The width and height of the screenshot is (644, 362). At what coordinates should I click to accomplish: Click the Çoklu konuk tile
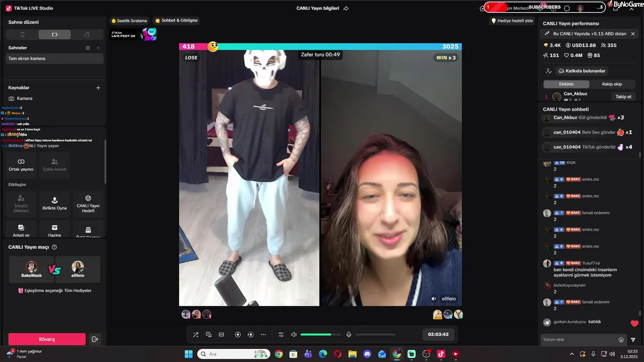pos(54,165)
